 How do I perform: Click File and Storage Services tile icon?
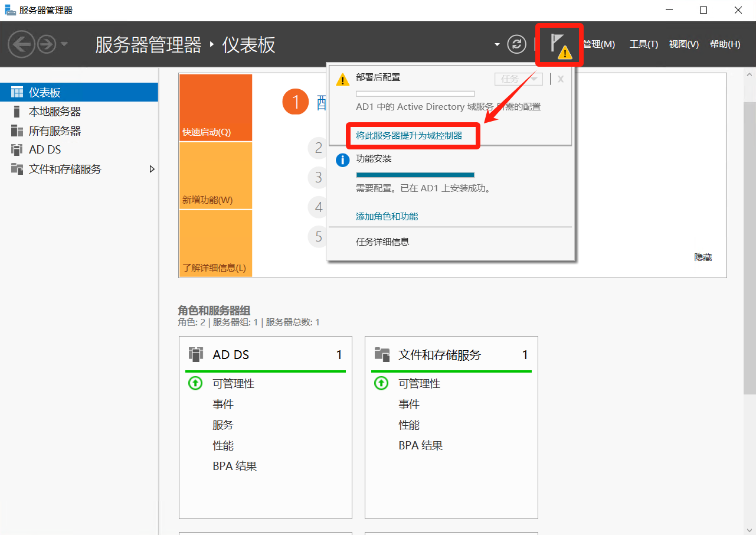[382, 354]
